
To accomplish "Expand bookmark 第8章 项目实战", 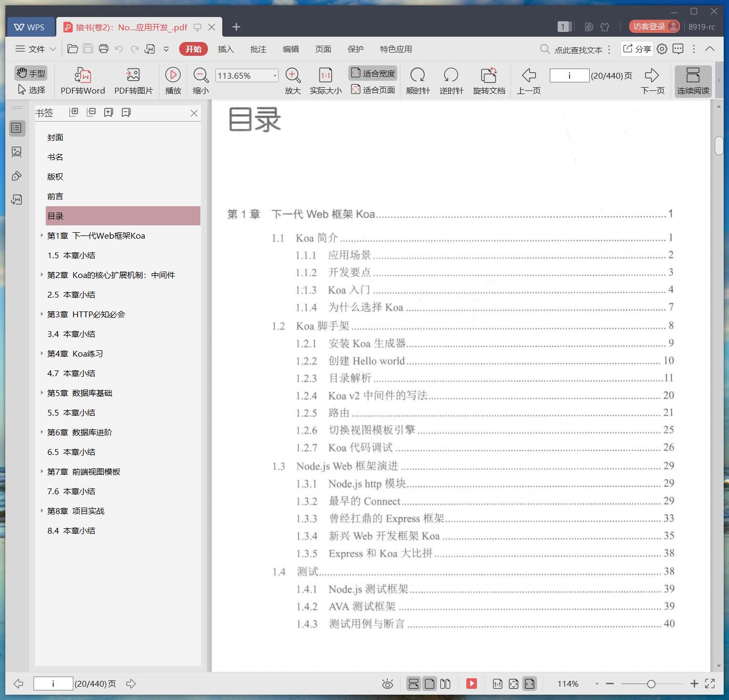I will pos(42,510).
